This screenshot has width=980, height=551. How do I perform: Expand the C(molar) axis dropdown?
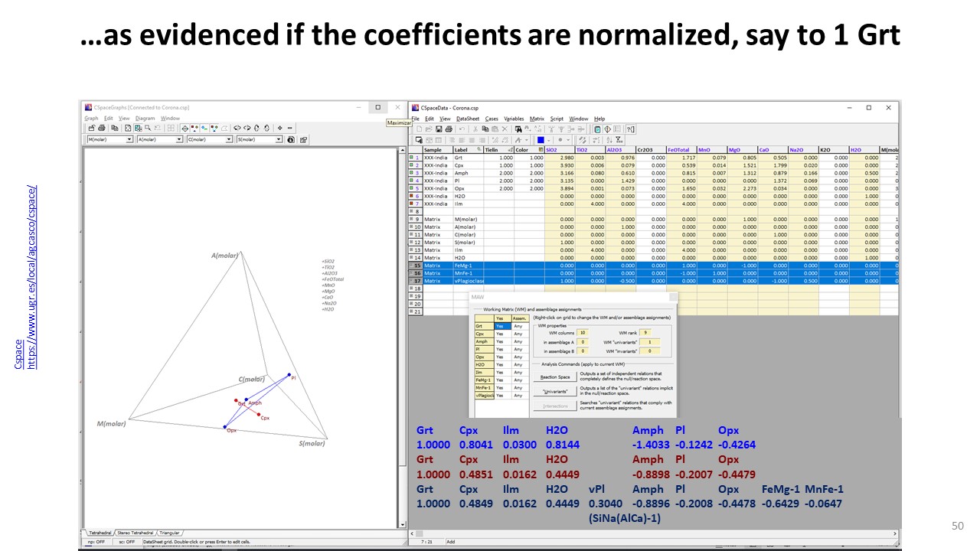click(229, 140)
